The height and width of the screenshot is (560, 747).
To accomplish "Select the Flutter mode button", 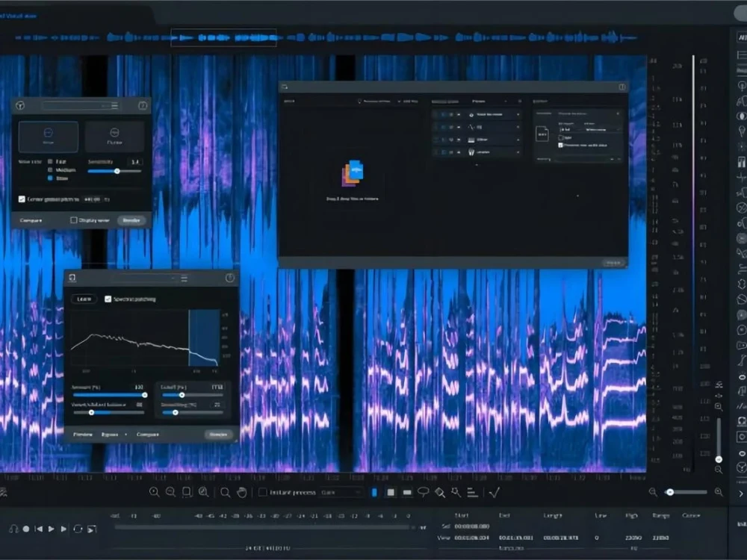I will (114, 136).
